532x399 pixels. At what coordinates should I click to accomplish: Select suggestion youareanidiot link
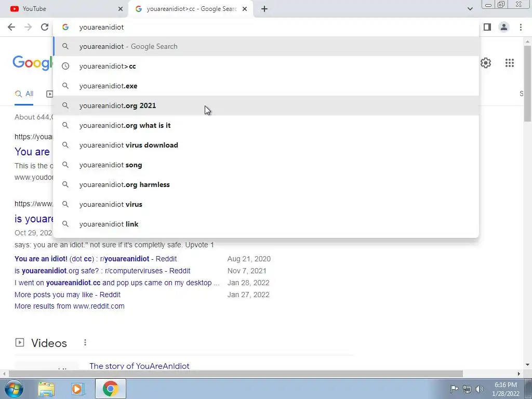(x=266, y=224)
